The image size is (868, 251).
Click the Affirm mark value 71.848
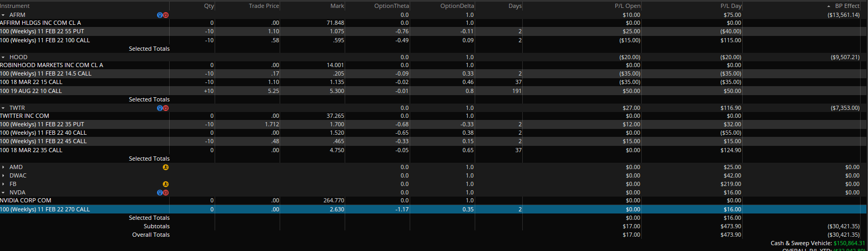[x=335, y=23]
